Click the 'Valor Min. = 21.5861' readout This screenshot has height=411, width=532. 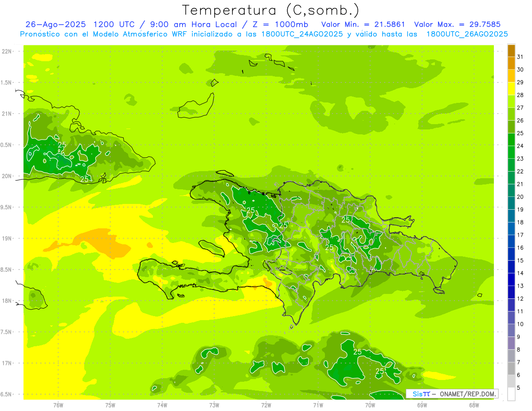pyautogui.click(x=363, y=24)
